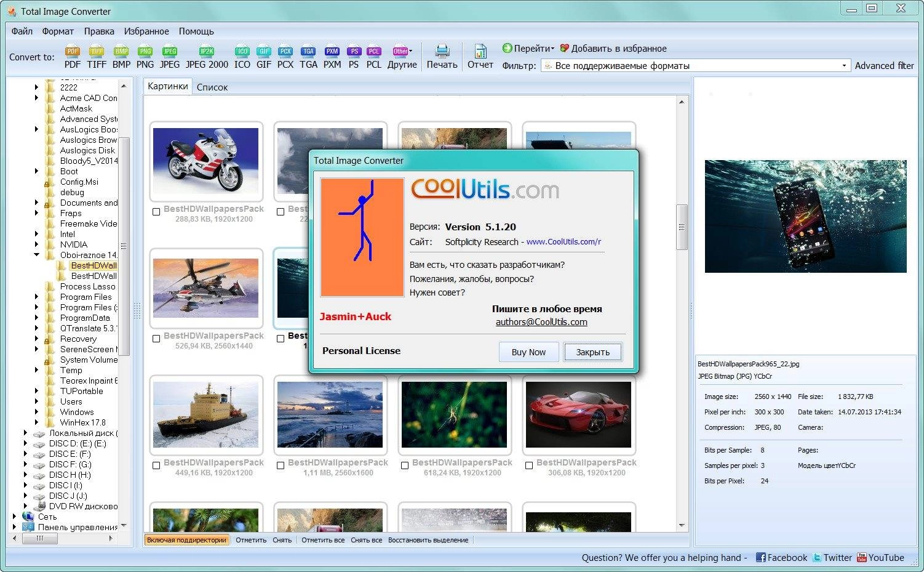924x572 pixels.
Task: Click Отметить все
Action: click(x=323, y=540)
